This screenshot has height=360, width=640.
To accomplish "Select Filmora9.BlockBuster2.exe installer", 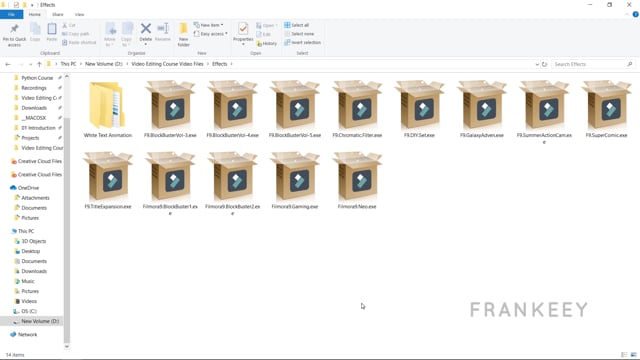I will pos(232,183).
